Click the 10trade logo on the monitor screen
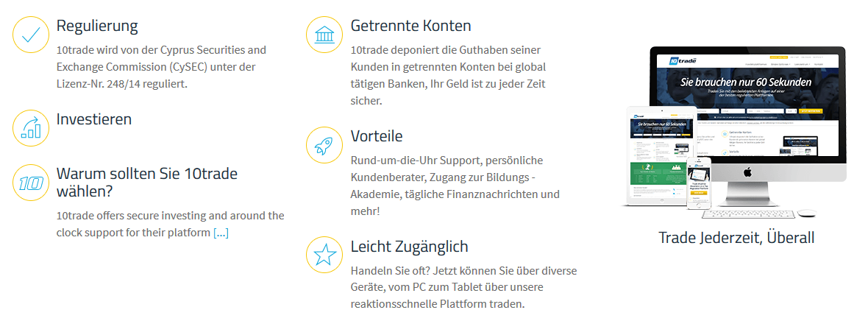The image size is (868, 321). [683, 60]
